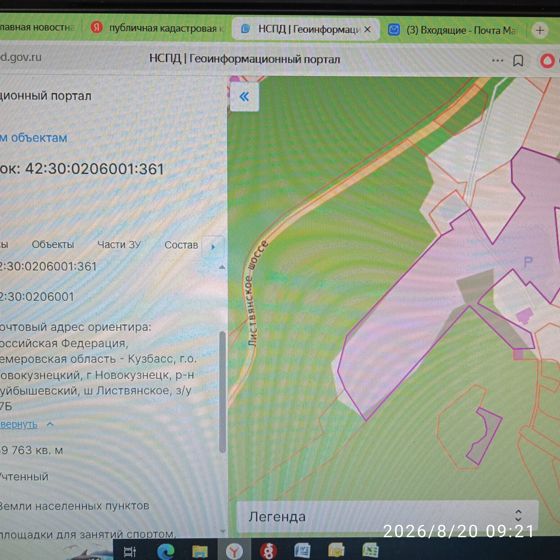The height and width of the screenshot is (560, 560).
Task: Click the info panel vertical scrollbar
Action: [222, 392]
